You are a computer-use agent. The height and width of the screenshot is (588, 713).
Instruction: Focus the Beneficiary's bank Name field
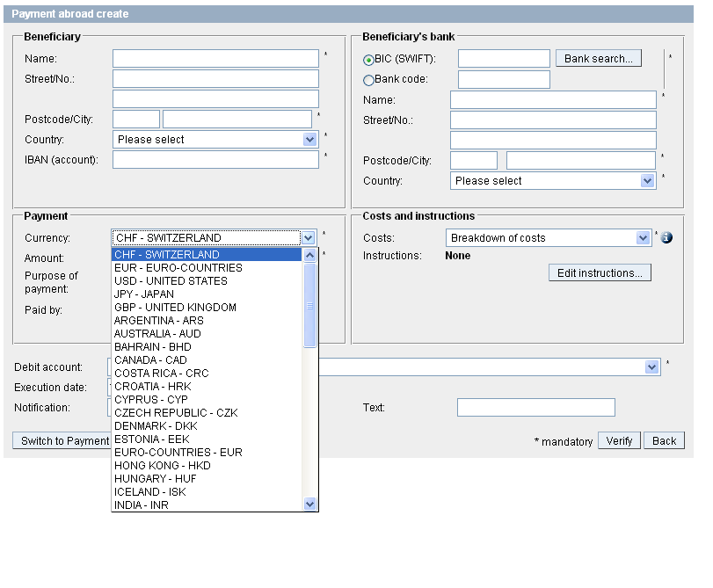[x=553, y=99]
